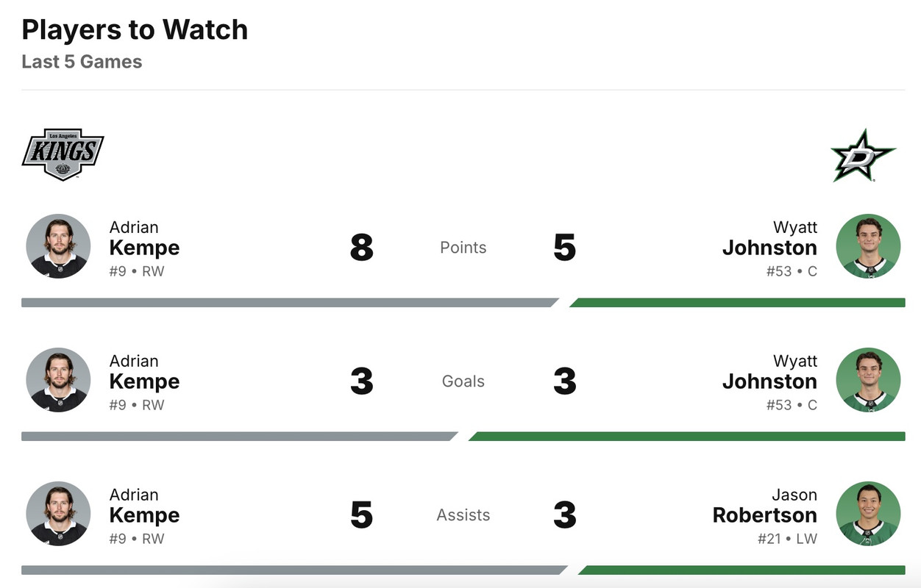Select Adrian Kempe's avatar in Assists row
921x588 pixels.
click(58, 514)
